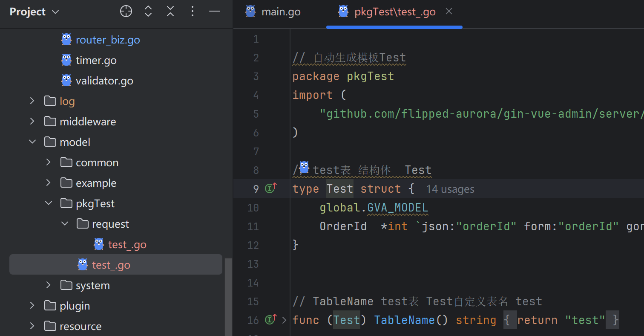This screenshot has height=336, width=644.
Task: Select the pkgTest\test_.go editor tab
Action: coord(395,12)
